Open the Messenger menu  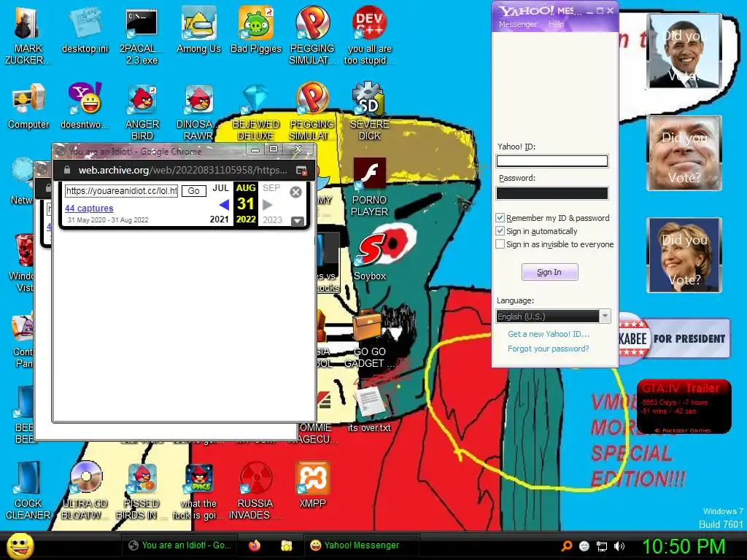[x=518, y=24]
